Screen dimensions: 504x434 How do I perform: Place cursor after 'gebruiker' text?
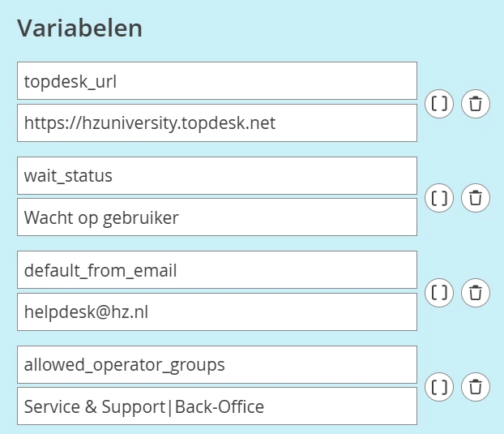[x=179, y=217]
